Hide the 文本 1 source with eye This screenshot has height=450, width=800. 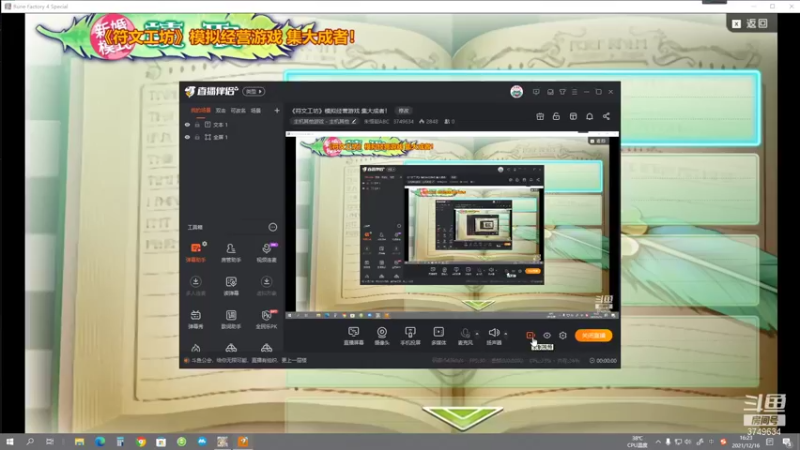(x=187, y=124)
